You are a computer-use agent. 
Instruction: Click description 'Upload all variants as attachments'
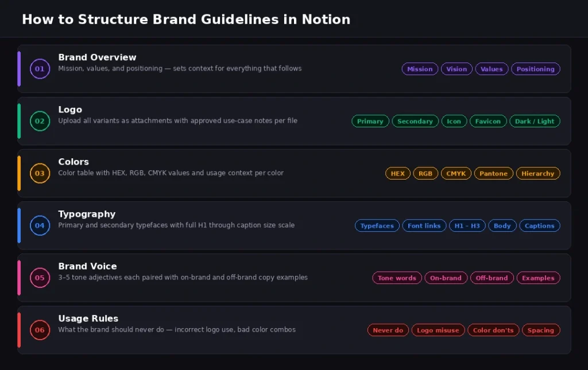tap(178, 120)
